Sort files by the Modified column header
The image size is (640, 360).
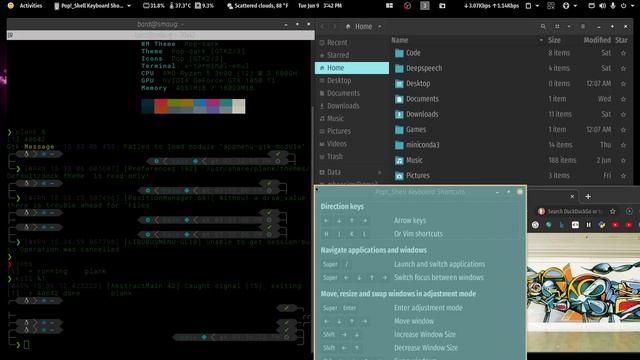(x=597, y=40)
